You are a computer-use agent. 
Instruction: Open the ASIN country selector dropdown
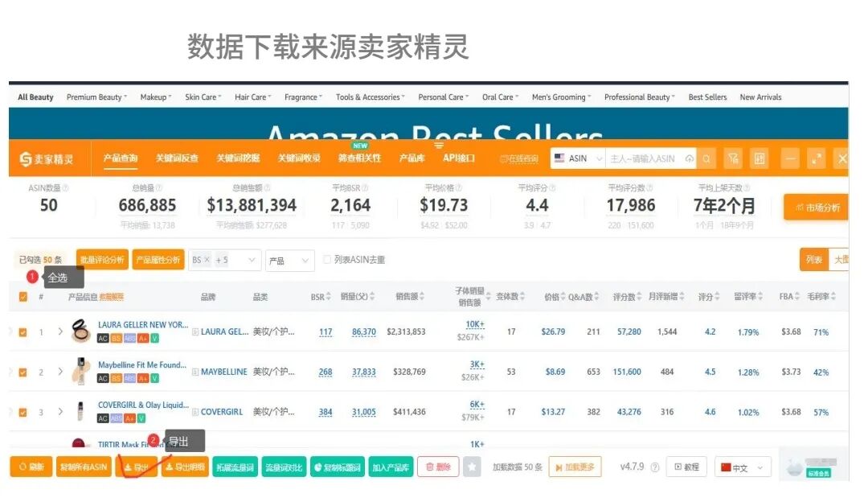click(578, 158)
